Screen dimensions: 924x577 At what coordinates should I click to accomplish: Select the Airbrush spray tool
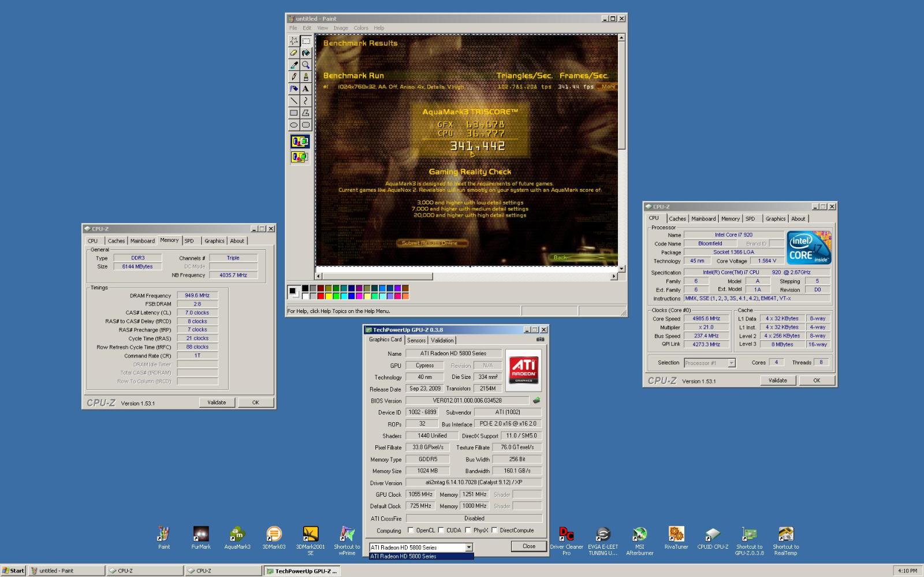pyautogui.click(x=294, y=89)
